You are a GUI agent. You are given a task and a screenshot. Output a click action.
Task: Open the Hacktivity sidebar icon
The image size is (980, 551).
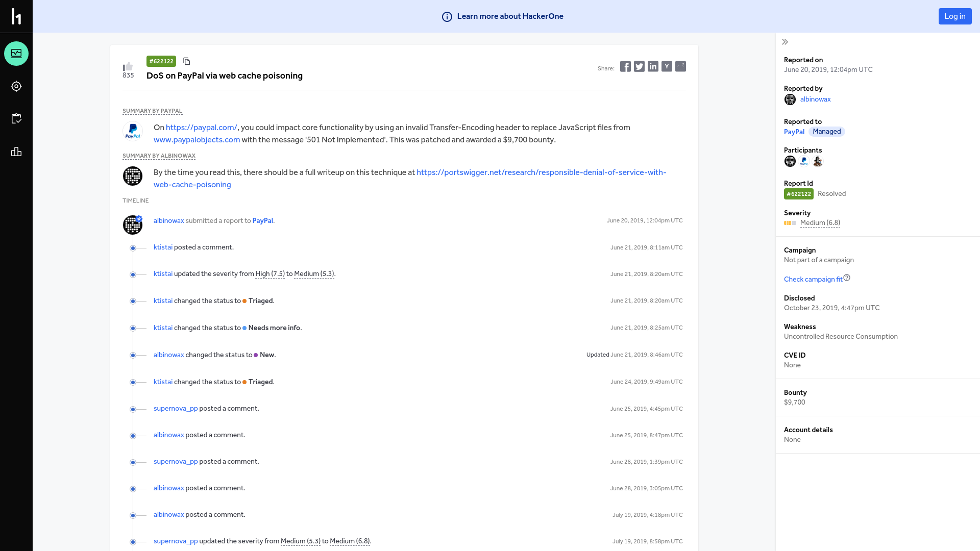(16, 54)
